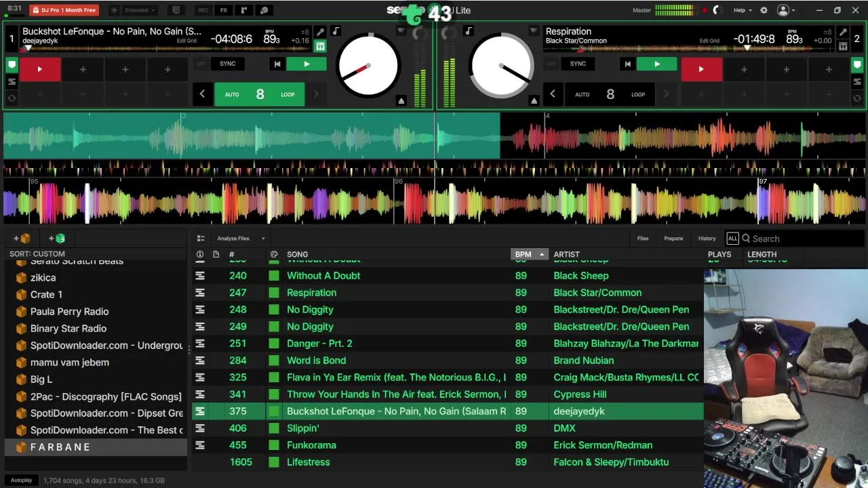Click the Search input field
This screenshot has width=868, height=488.
[804, 239]
